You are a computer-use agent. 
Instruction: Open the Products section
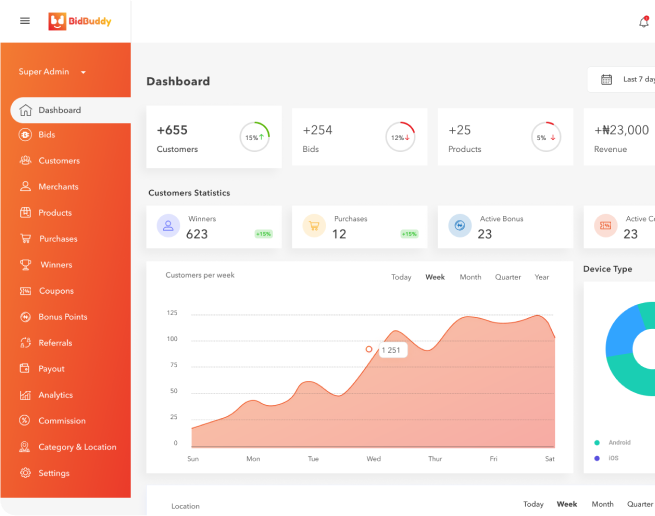[x=55, y=213]
